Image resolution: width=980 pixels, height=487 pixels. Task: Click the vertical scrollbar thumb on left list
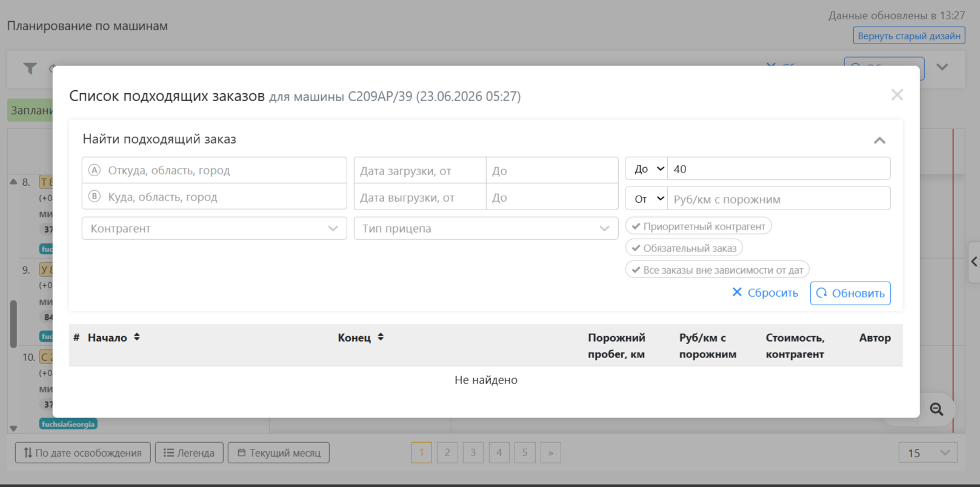[x=13, y=323]
